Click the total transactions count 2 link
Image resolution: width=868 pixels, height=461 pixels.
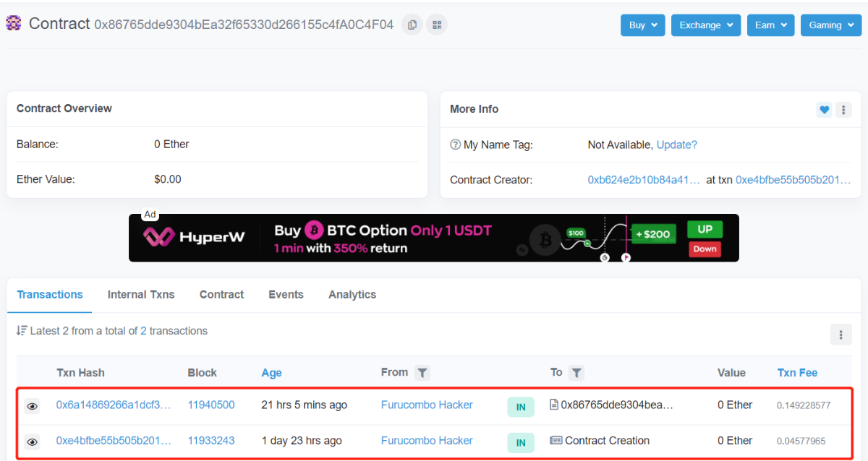coord(143,331)
